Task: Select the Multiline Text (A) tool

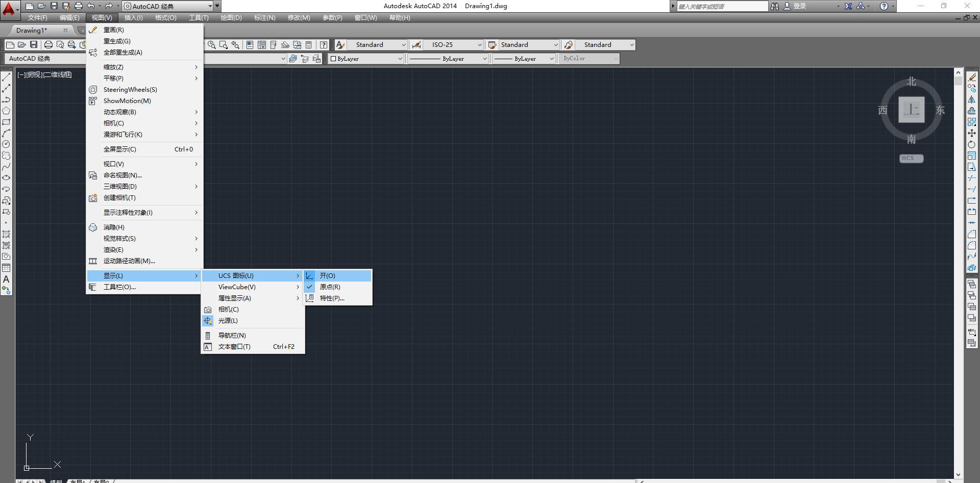Action: (6, 279)
